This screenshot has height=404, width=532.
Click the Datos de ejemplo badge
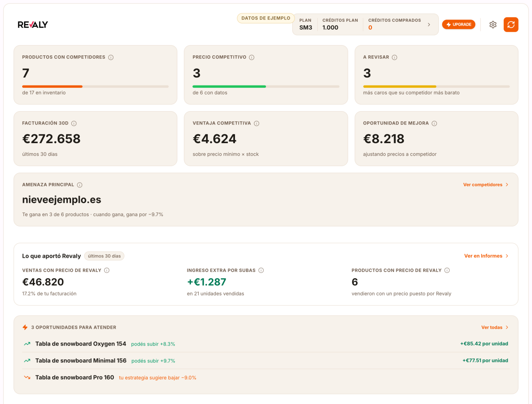(266, 18)
